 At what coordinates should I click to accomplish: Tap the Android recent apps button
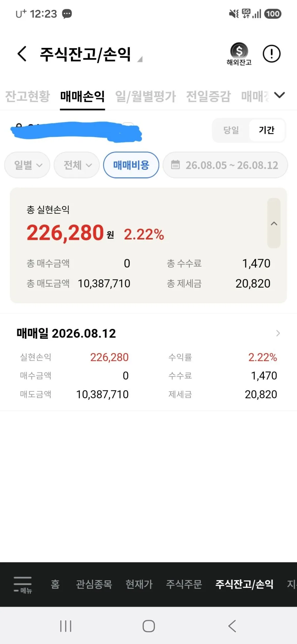point(66,626)
